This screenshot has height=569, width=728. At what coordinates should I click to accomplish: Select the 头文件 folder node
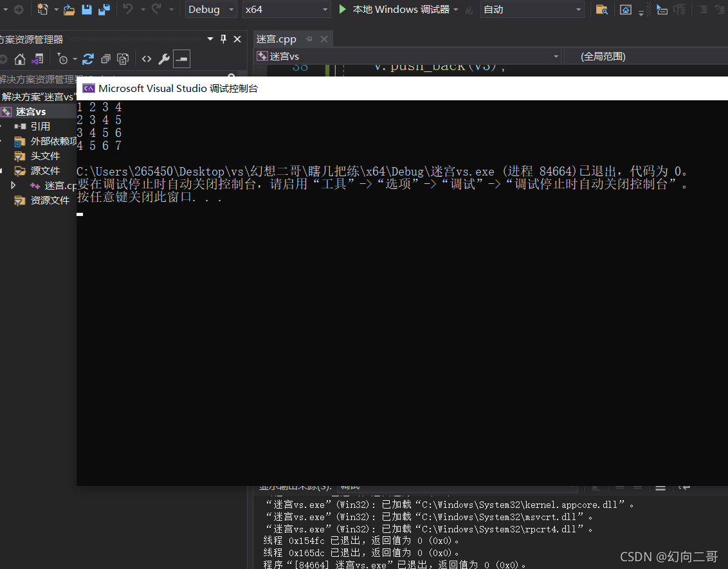(45, 156)
